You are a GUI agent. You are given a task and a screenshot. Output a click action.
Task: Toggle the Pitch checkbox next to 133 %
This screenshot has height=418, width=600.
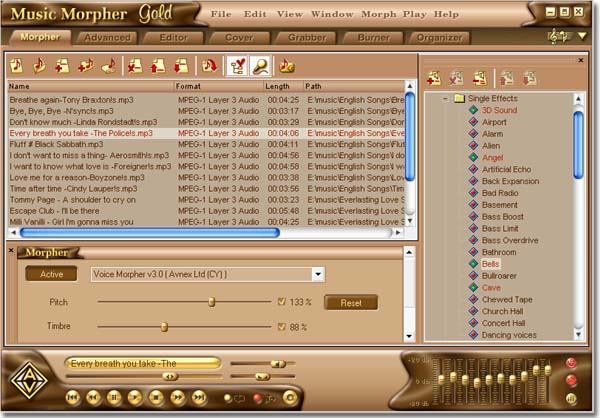point(282,302)
